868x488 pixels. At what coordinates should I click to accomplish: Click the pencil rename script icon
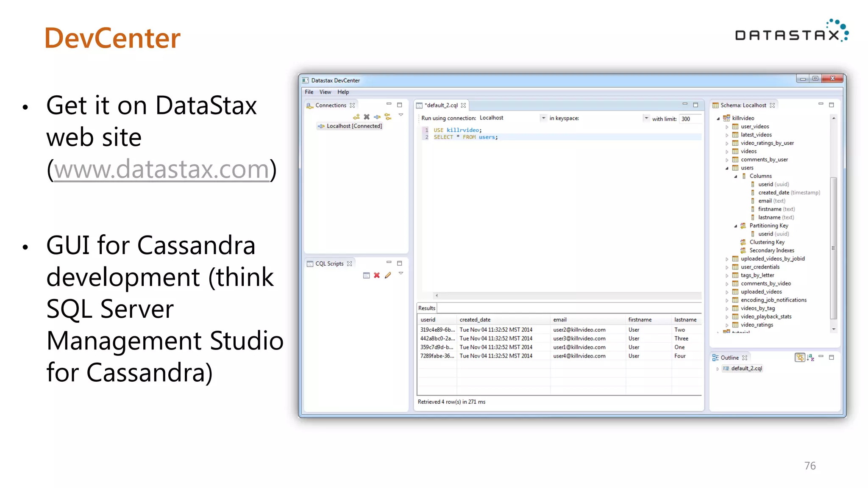pos(388,275)
